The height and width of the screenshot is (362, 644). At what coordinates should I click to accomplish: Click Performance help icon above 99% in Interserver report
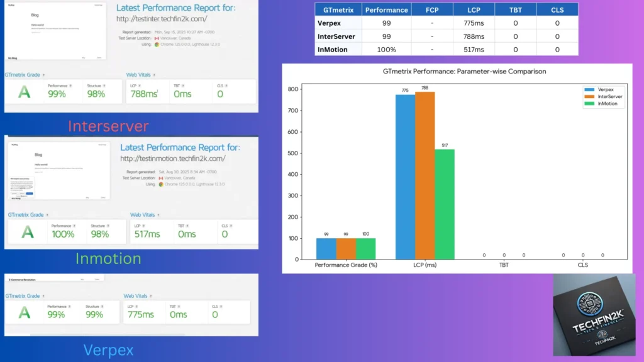pos(70,85)
